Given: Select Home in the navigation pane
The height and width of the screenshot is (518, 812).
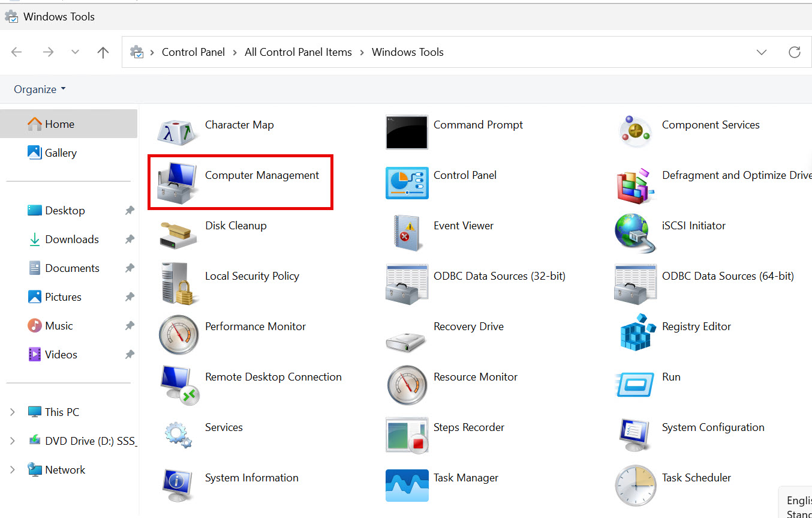Looking at the screenshot, I should coord(68,124).
